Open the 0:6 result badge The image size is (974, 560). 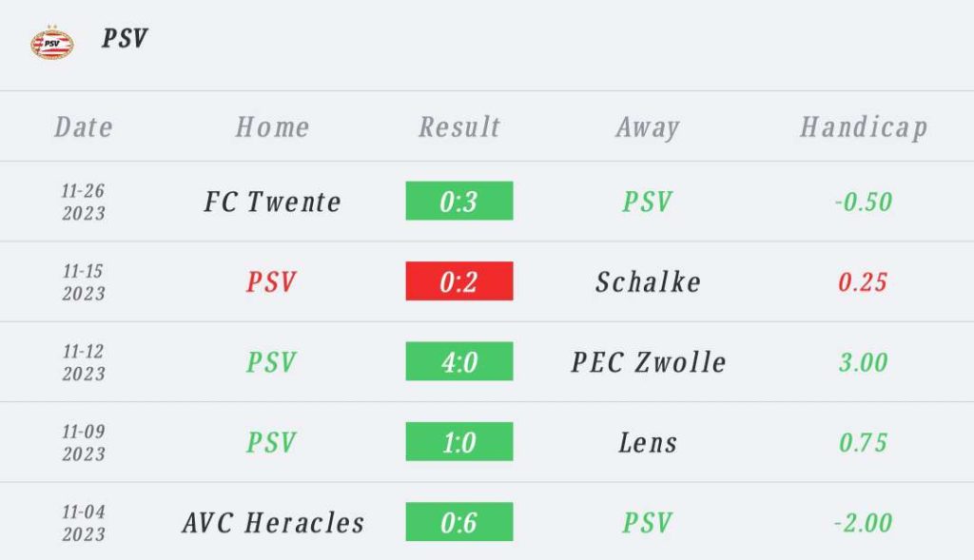[459, 522]
